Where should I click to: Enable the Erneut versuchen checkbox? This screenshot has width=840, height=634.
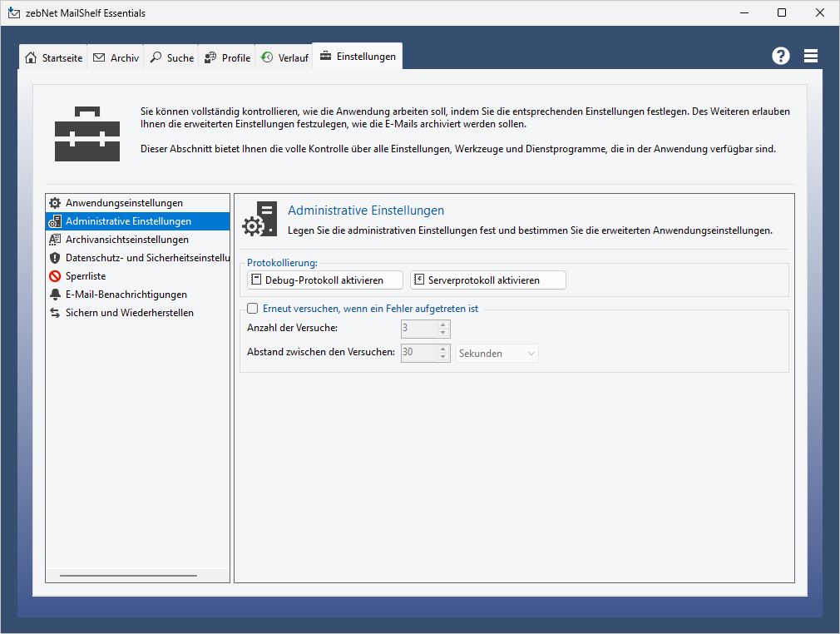(253, 309)
